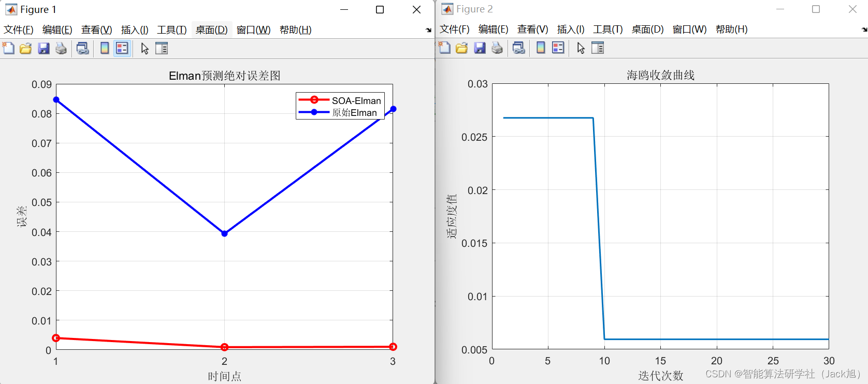Click MATLAB logo icon in Figure 2 title
Image resolution: width=868 pixels, height=384 pixels.
click(x=447, y=9)
